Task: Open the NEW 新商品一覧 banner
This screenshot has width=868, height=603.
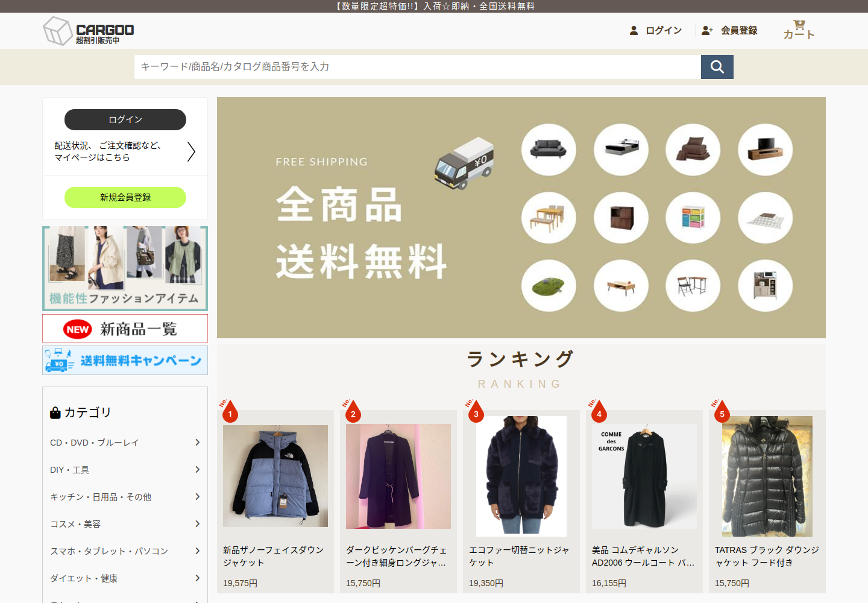Action: [125, 329]
